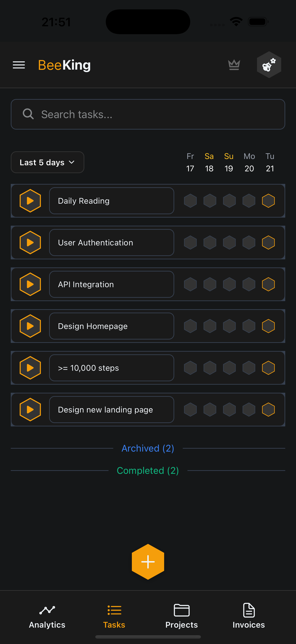The width and height of the screenshot is (296, 644).
Task: Expand the Completed (2) section
Action: point(148,470)
